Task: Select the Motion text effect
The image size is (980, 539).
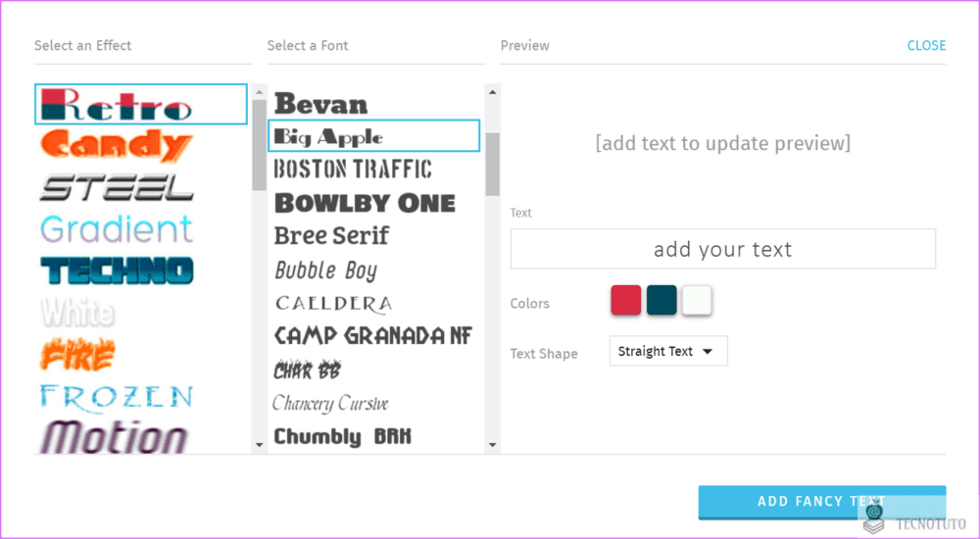Action: click(114, 436)
